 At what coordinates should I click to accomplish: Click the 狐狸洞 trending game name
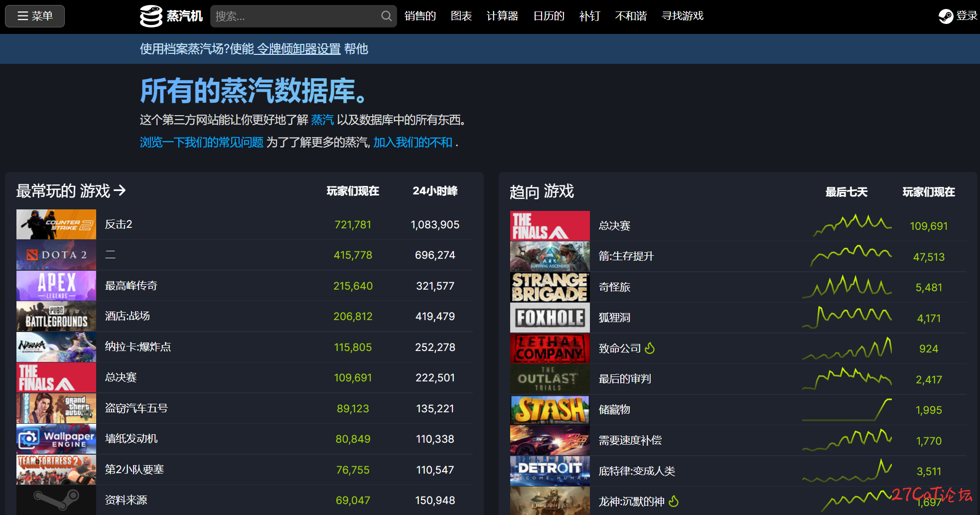pyautogui.click(x=615, y=318)
